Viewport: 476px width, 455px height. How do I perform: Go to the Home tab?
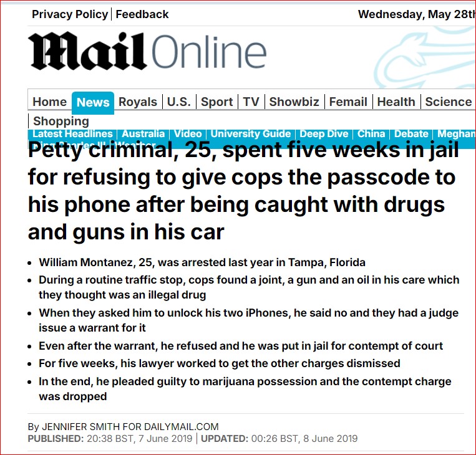(x=50, y=102)
